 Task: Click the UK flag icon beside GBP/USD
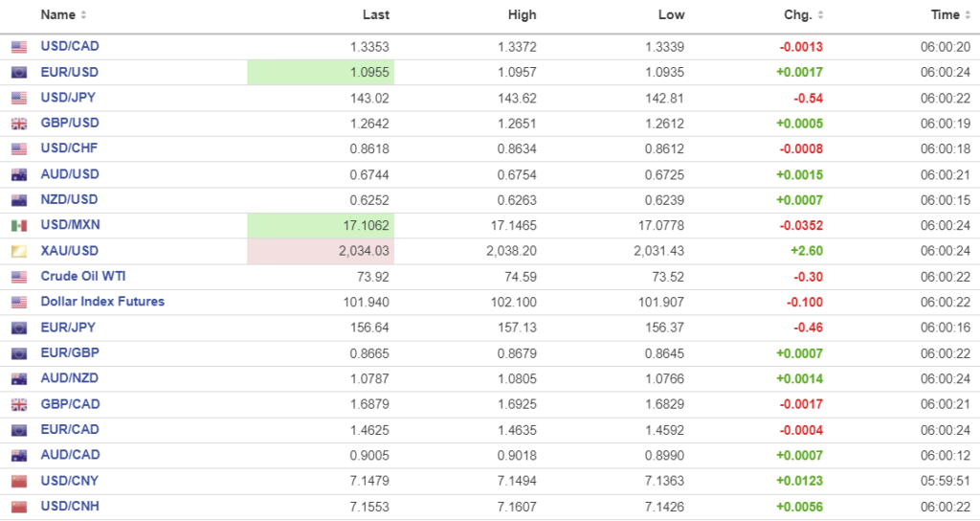click(19, 124)
